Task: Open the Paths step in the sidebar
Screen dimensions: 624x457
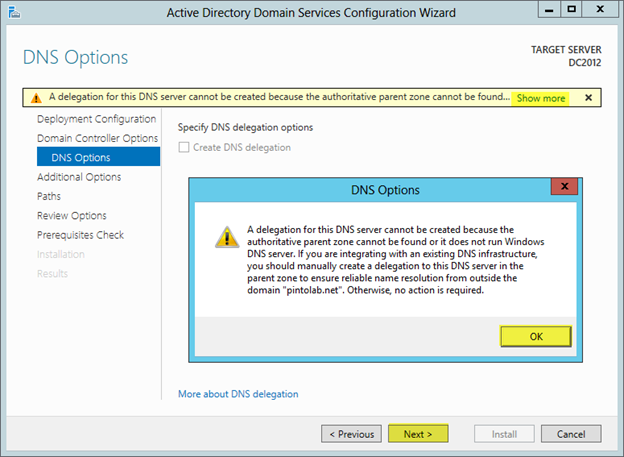Action: coord(49,196)
